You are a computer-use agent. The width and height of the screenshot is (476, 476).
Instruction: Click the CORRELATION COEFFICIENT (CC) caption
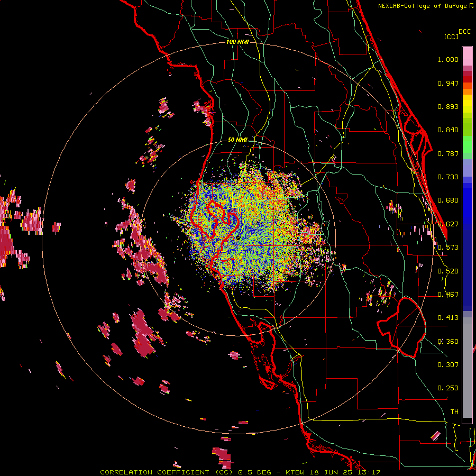click(x=166, y=472)
